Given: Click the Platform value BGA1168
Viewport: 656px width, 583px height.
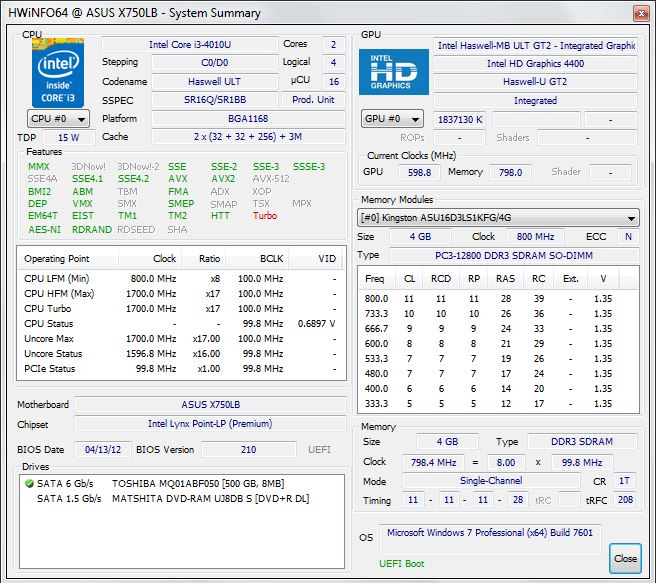Looking at the screenshot, I should [x=248, y=118].
